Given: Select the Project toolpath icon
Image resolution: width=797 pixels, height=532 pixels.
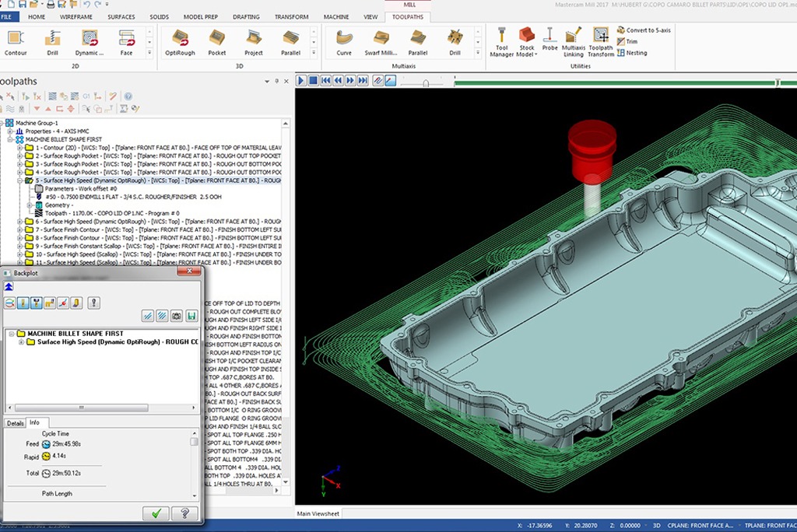Looking at the screenshot, I should click(254, 43).
